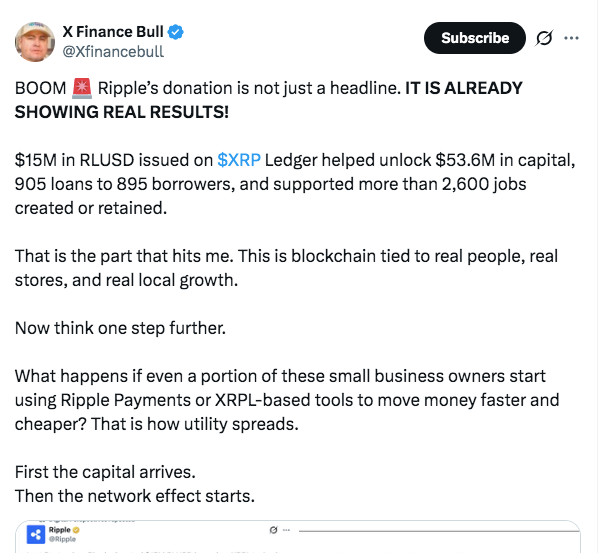Screen dimensions: 615x553
Task: Open X Finance Bull profile avatar
Action: click(x=35, y=41)
